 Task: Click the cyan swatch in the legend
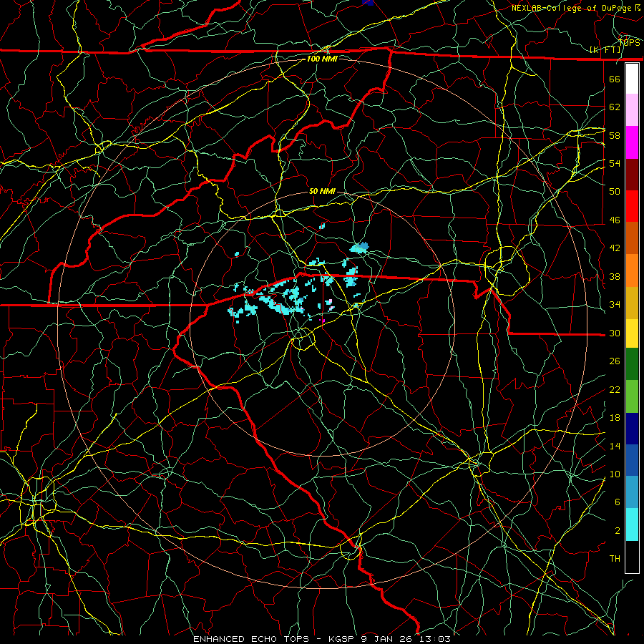[632, 525]
